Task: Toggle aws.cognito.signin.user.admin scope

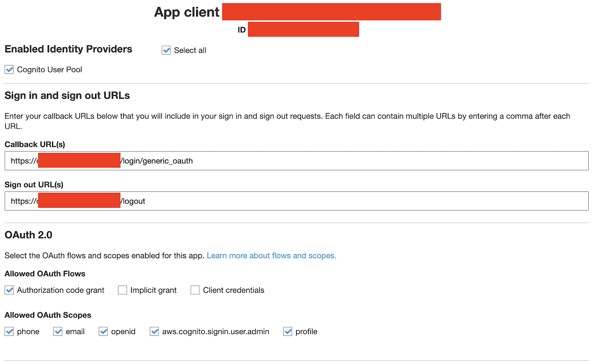Action: 154,331
